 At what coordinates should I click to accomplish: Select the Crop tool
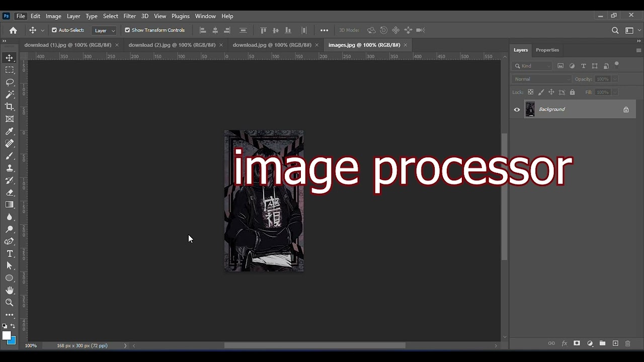point(10,107)
